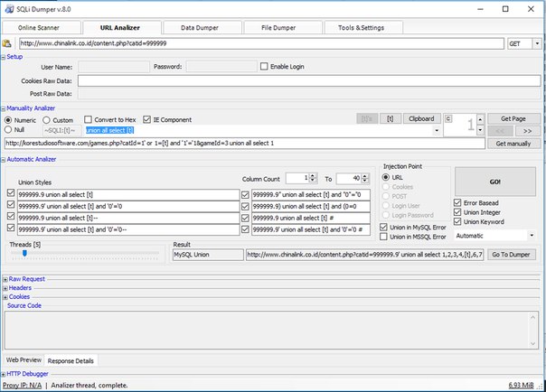Toggle the Union Keyword checkbox
The image size is (546, 392).
(457, 221)
